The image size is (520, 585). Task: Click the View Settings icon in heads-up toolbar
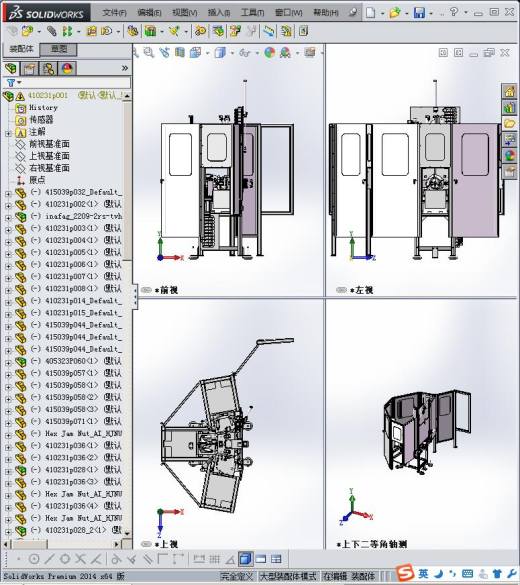(310, 52)
